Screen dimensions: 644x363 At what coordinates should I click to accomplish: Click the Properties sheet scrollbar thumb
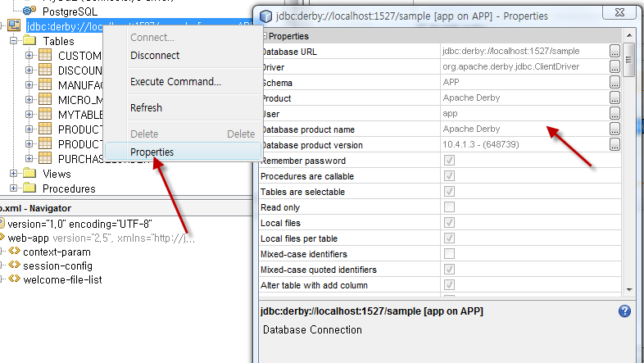click(x=628, y=60)
